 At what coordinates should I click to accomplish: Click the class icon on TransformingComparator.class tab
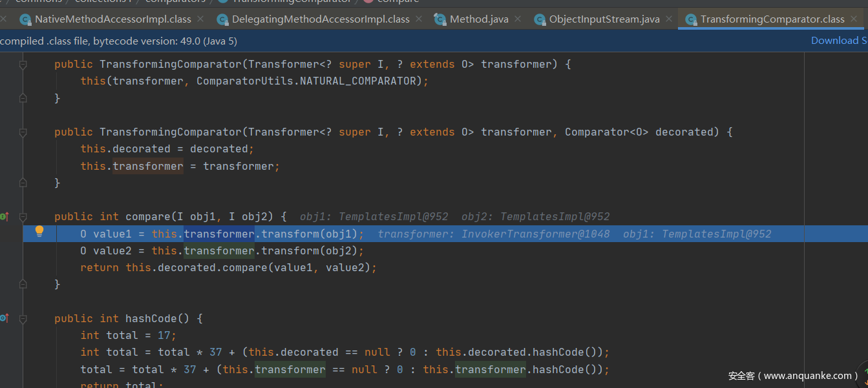692,19
